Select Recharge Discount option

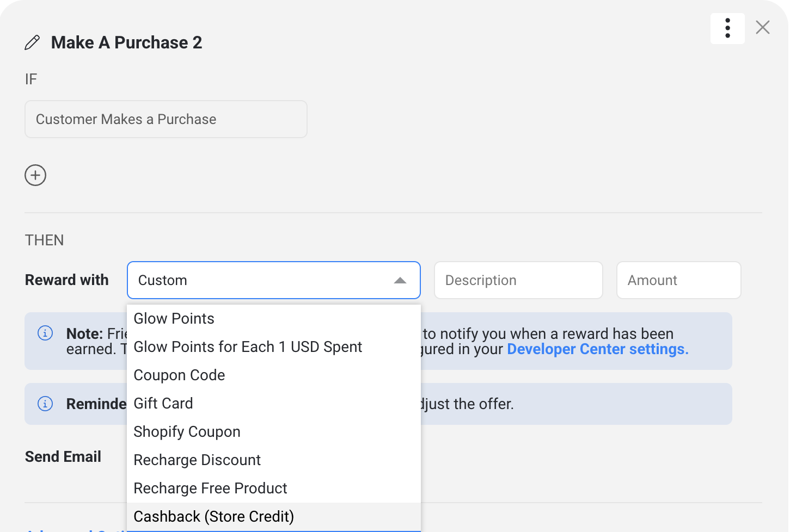click(x=197, y=460)
